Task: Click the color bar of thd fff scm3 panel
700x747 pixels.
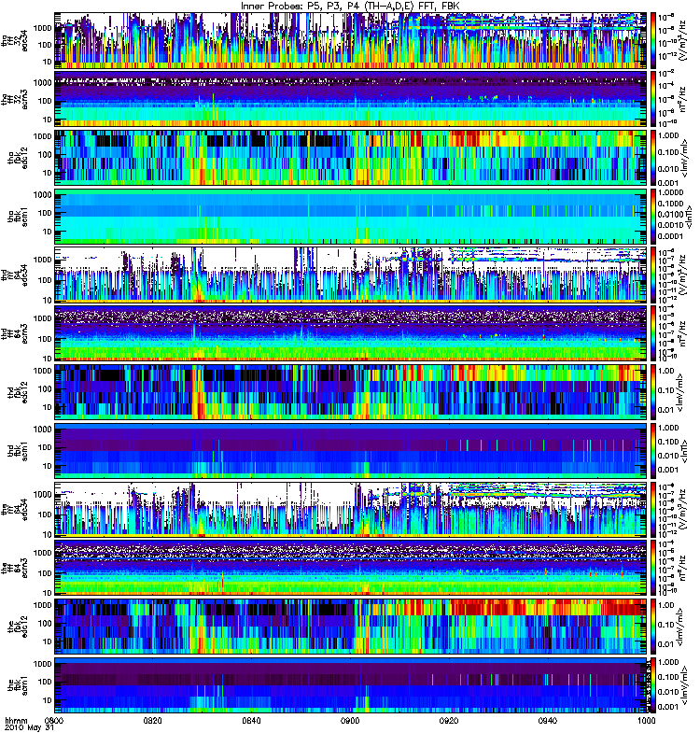Action: 653,333
